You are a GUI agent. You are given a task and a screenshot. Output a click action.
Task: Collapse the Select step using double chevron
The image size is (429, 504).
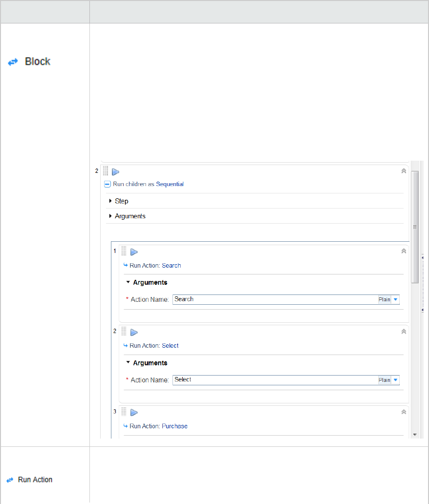tap(404, 331)
